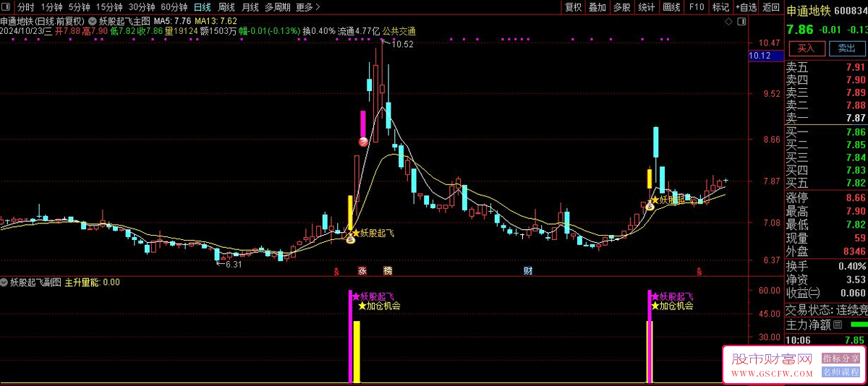The height and width of the screenshot is (386, 868).
Task: Click the 标记 mark button
Action: [721, 7]
